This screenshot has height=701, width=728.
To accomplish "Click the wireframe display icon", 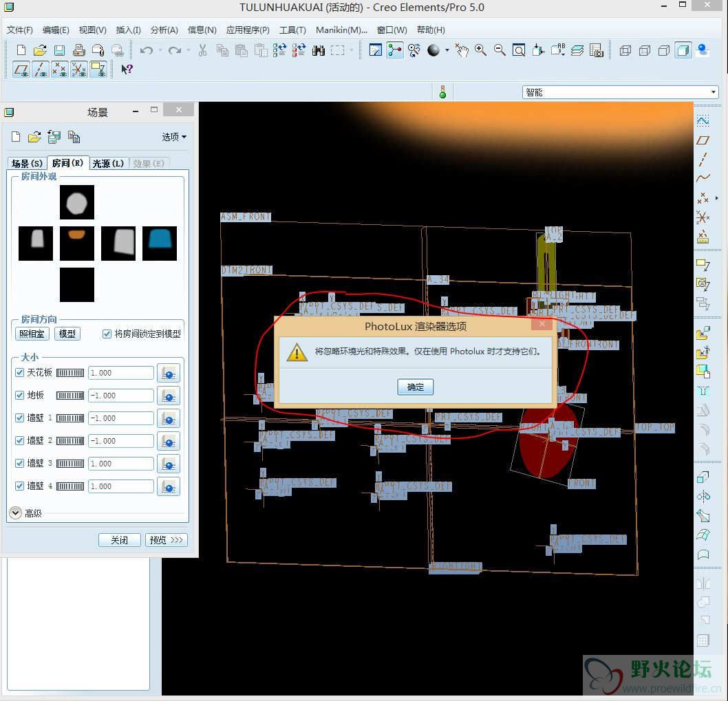I will click(625, 50).
